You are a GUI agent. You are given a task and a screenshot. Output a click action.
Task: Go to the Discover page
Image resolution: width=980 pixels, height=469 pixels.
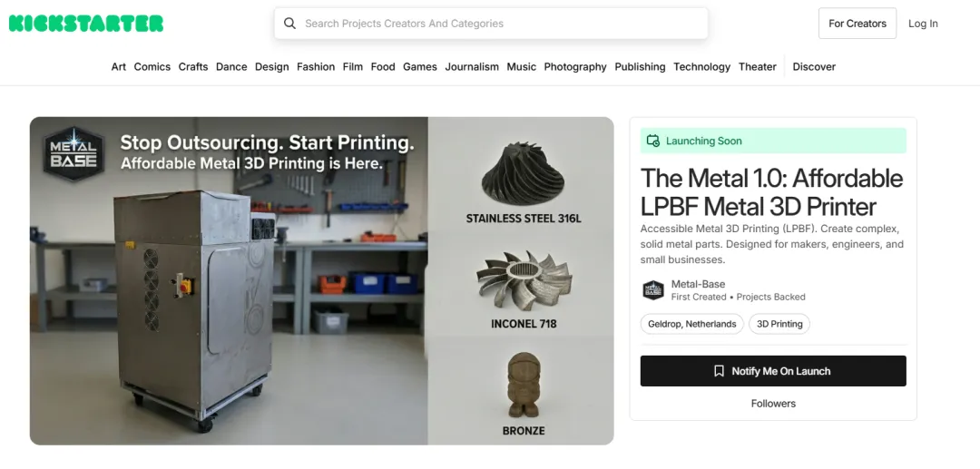814,66
